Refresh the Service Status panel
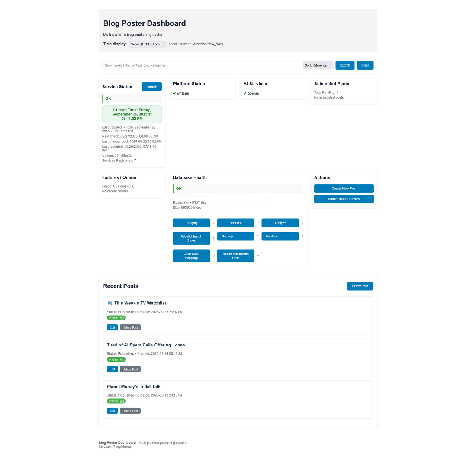The image size is (476, 458). 151,87
